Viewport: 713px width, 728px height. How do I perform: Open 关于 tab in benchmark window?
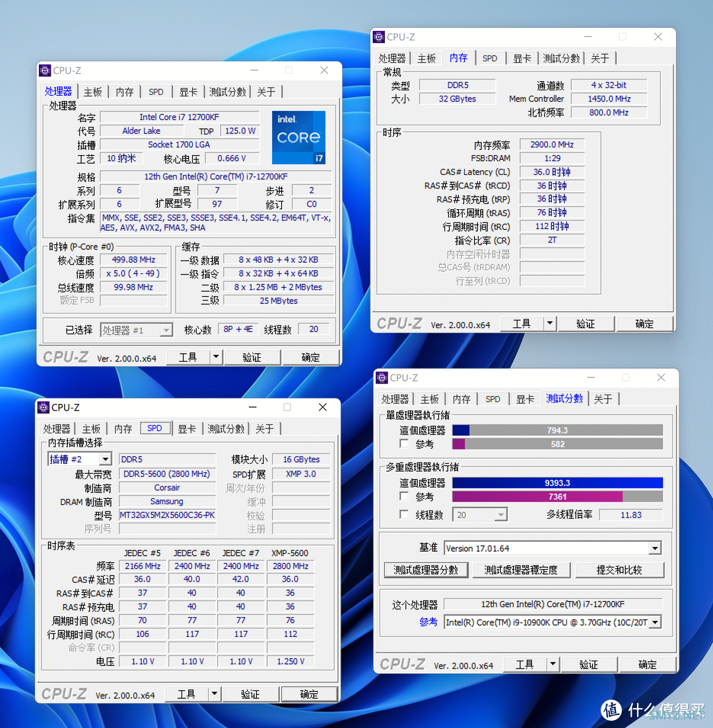(x=603, y=399)
